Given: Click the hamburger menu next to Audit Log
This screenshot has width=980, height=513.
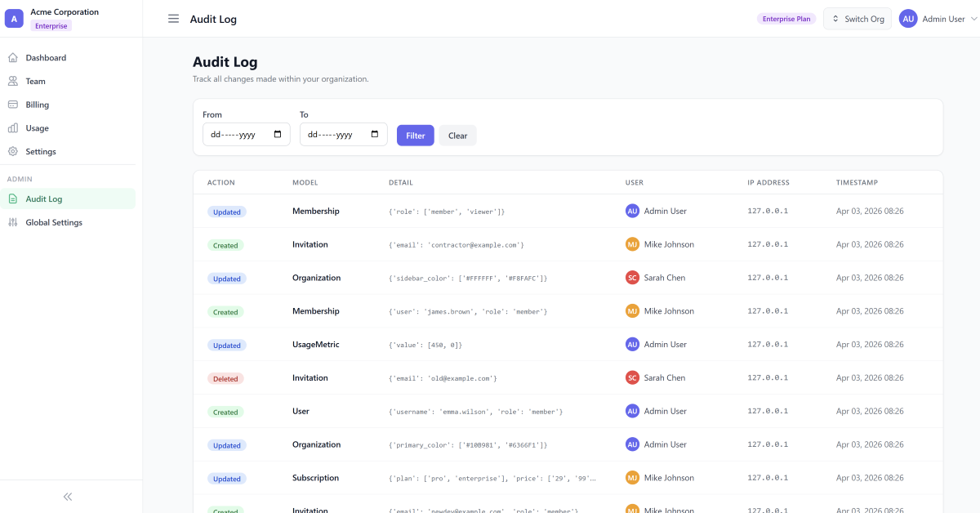Looking at the screenshot, I should 173,19.
